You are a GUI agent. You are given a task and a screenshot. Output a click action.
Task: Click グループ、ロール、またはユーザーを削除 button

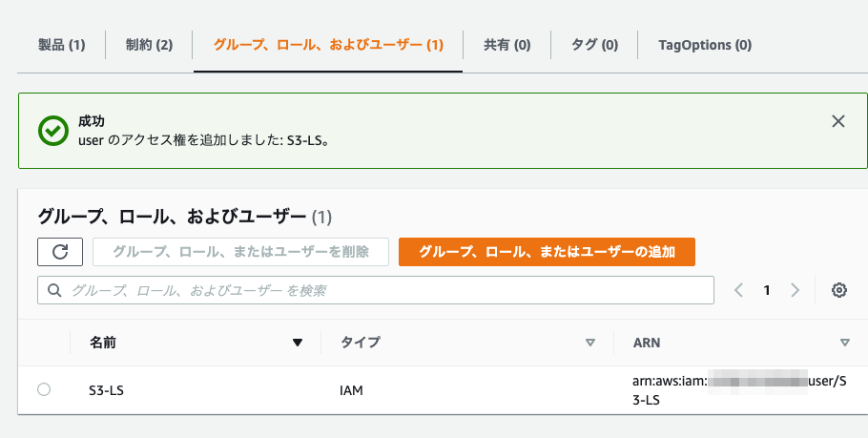(x=240, y=252)
